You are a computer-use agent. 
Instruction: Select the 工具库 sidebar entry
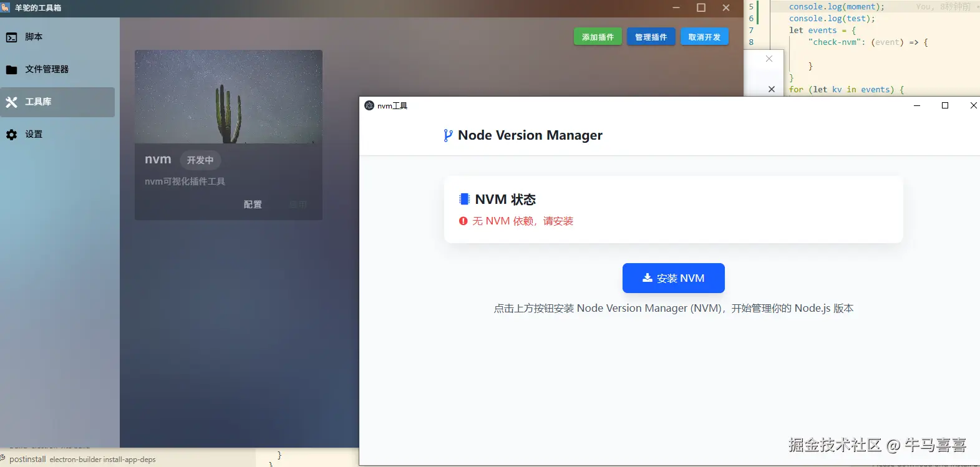(x=57, y=102)
